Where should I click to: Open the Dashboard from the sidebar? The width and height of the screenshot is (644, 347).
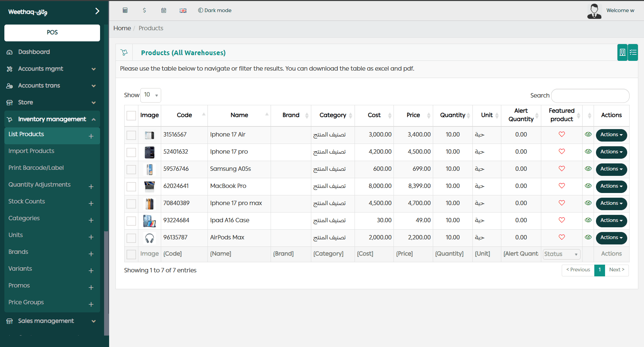point(34,52)
